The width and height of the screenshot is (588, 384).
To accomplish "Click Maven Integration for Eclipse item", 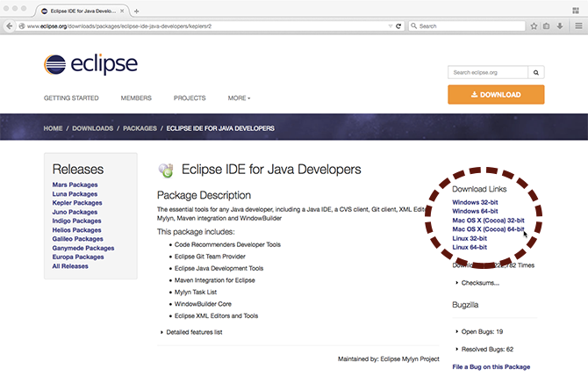I will click(214, 280).
